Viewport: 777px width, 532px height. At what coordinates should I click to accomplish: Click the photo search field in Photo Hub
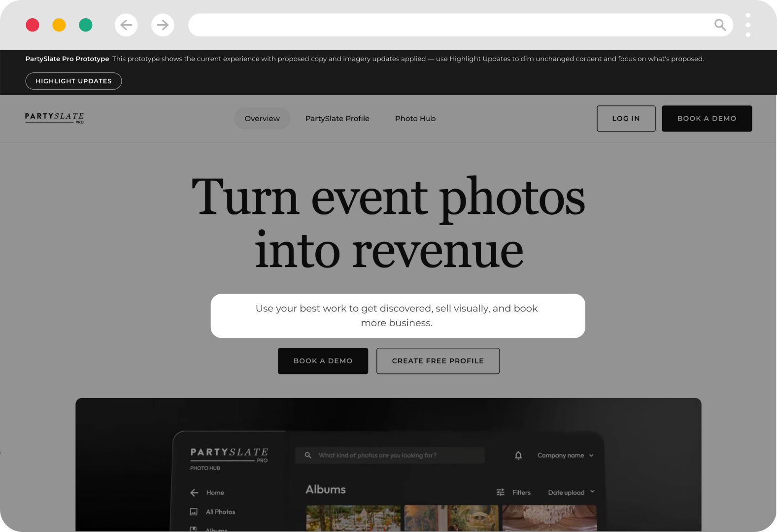[390, 455]
